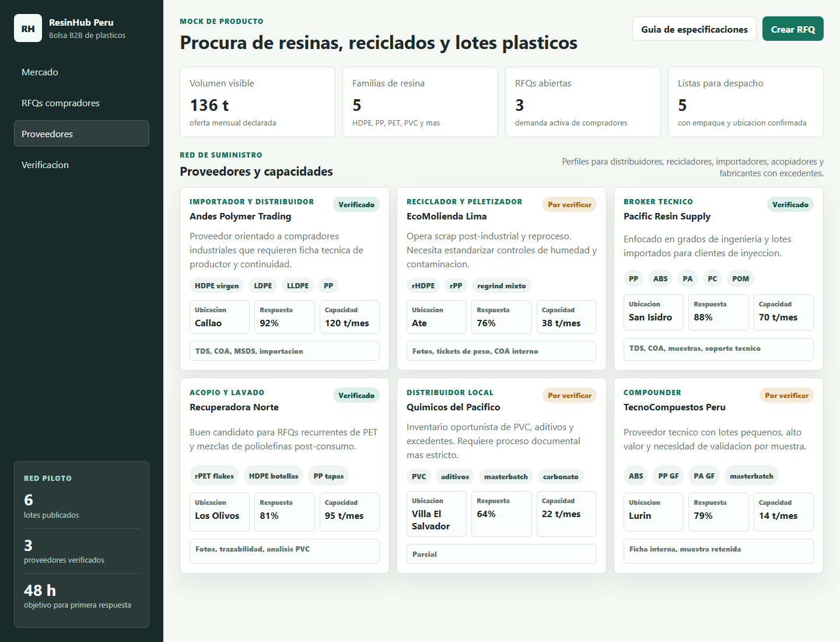Select the LDPE material tag

[x=263, y=285]
